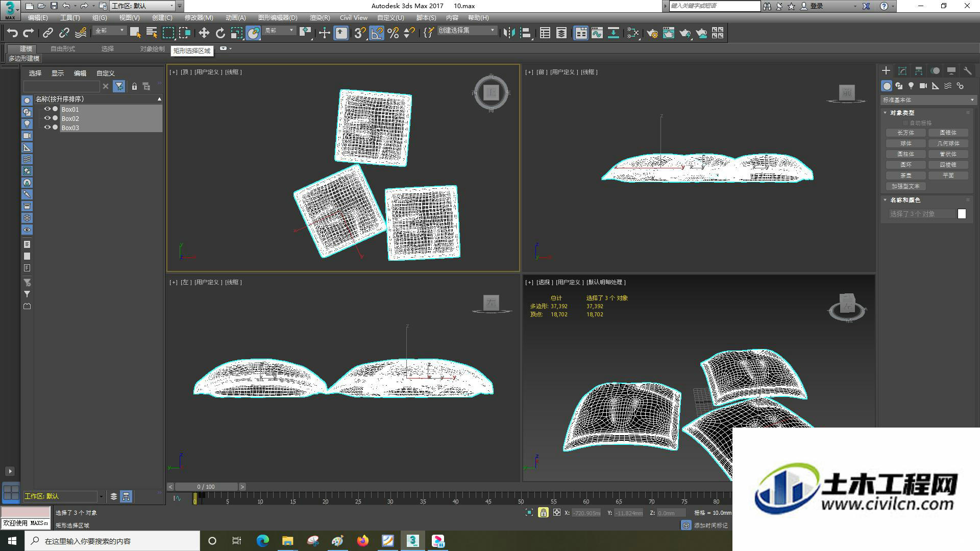Open the reference coordinate dropdown 局部
This screenshot has width=980, height=551.
279,31
